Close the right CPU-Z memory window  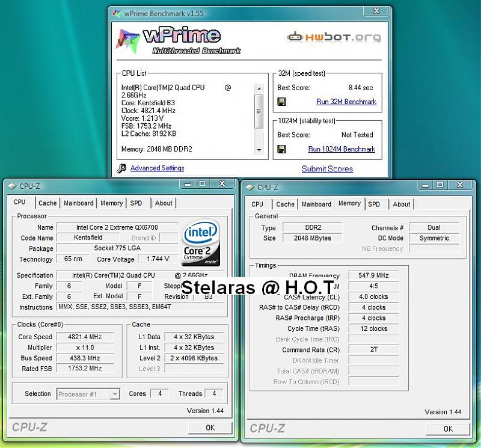coord(460,185)
